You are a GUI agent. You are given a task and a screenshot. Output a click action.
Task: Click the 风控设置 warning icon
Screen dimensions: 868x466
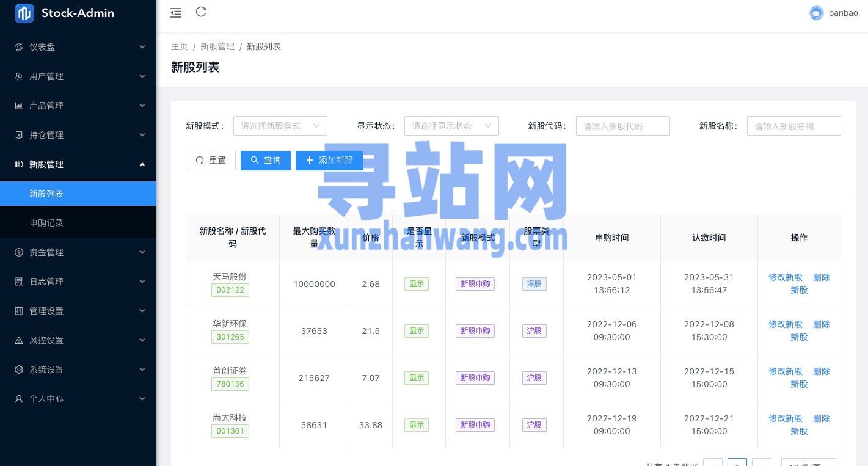19,340
